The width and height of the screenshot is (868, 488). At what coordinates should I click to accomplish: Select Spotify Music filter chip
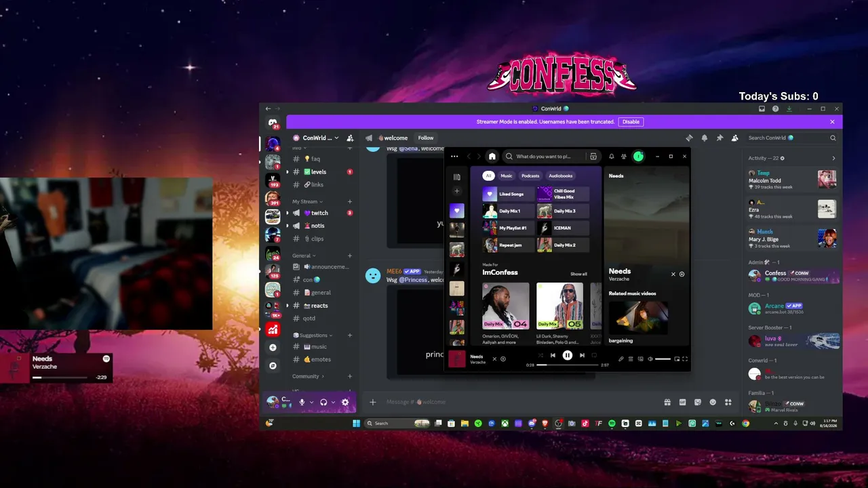pos(507,176)
